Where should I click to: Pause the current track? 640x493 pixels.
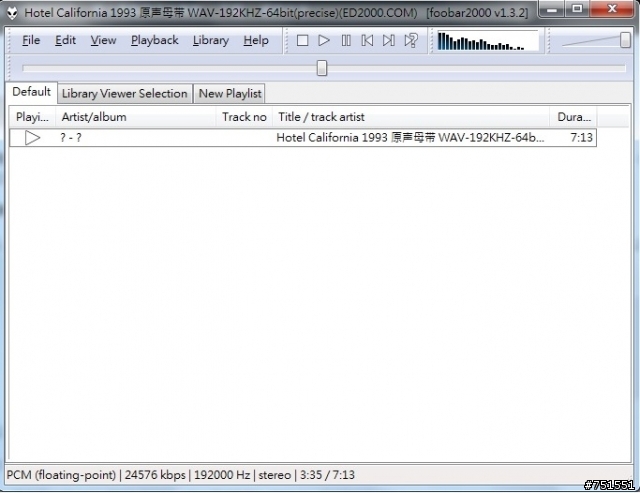(x=346, y=40)
